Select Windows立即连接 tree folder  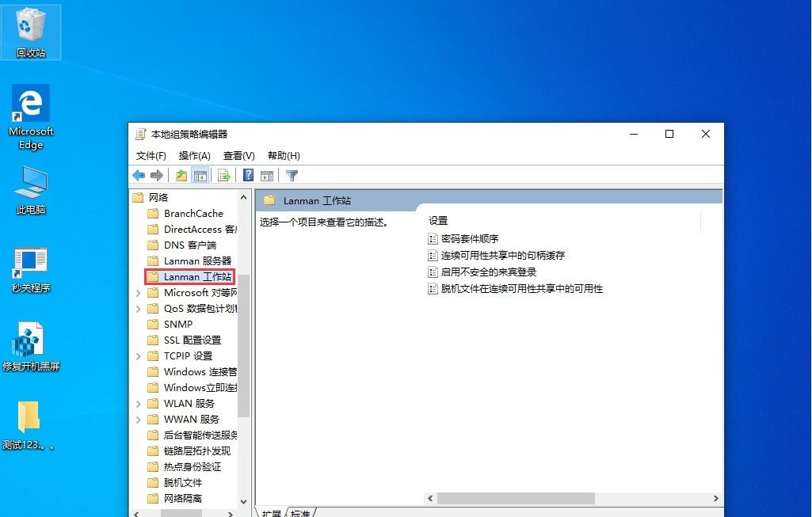pyautogui.click(x=200, y=388)
